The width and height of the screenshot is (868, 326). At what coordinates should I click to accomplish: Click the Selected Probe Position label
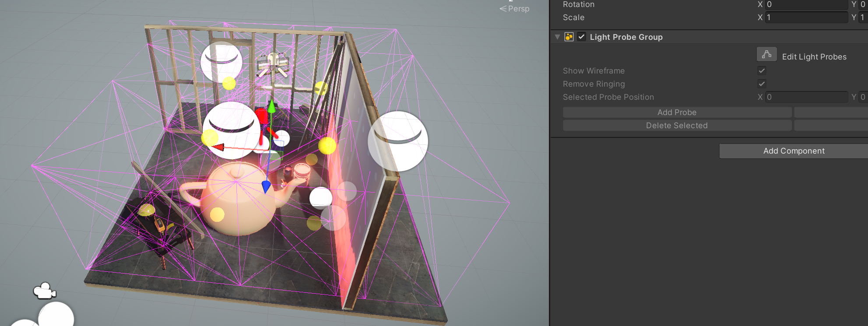(608, 97)
